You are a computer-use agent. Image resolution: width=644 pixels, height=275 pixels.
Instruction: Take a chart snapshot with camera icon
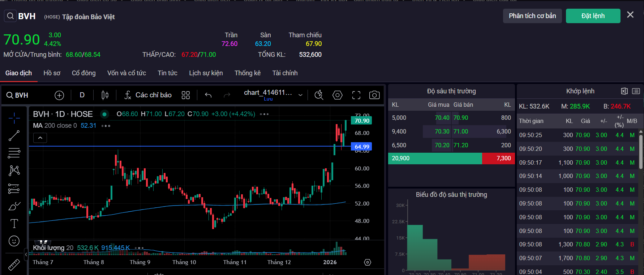point(374,95)
